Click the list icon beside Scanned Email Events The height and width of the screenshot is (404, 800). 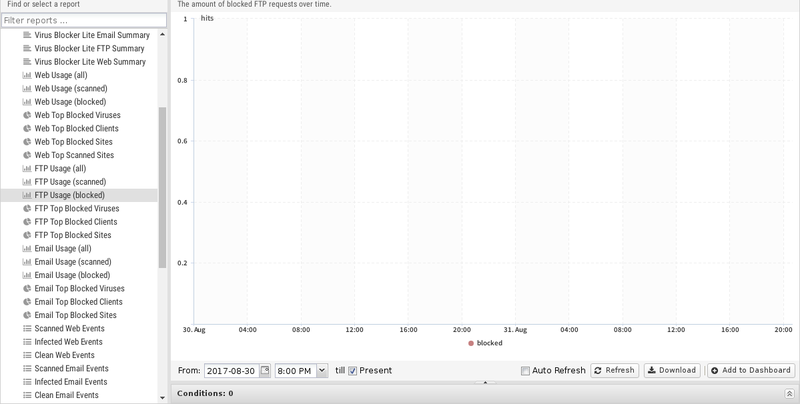pos(27,368)
